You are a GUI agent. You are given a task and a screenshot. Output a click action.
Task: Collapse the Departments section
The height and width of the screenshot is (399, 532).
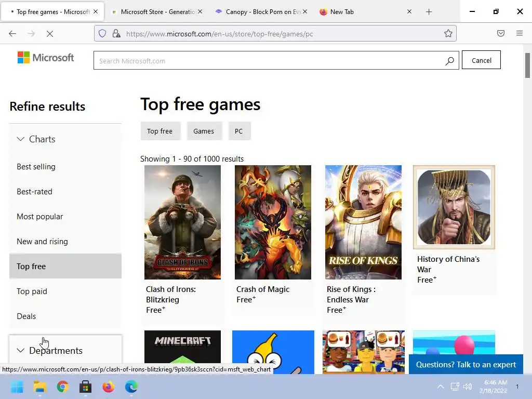[49, 351]
